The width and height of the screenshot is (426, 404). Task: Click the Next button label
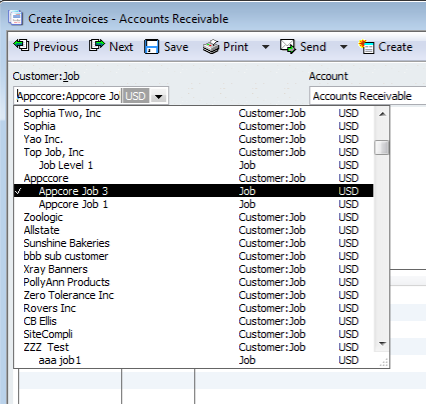pos(121,47)
